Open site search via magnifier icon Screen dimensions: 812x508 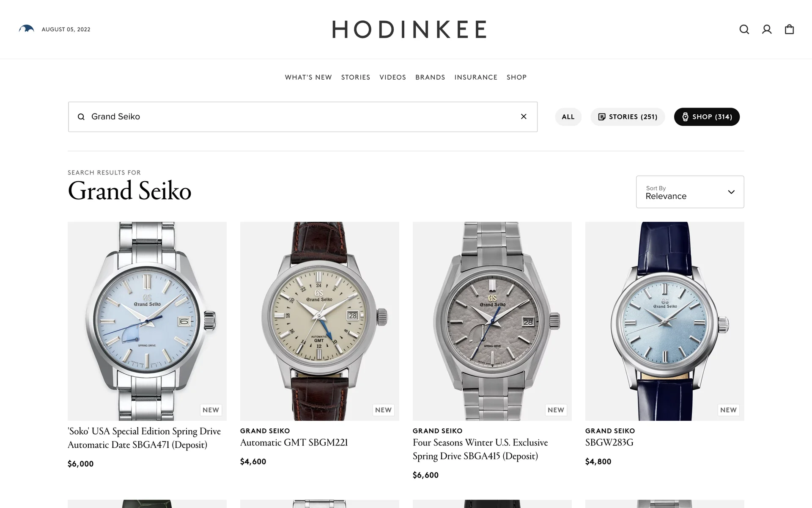(x=744, y=29)
